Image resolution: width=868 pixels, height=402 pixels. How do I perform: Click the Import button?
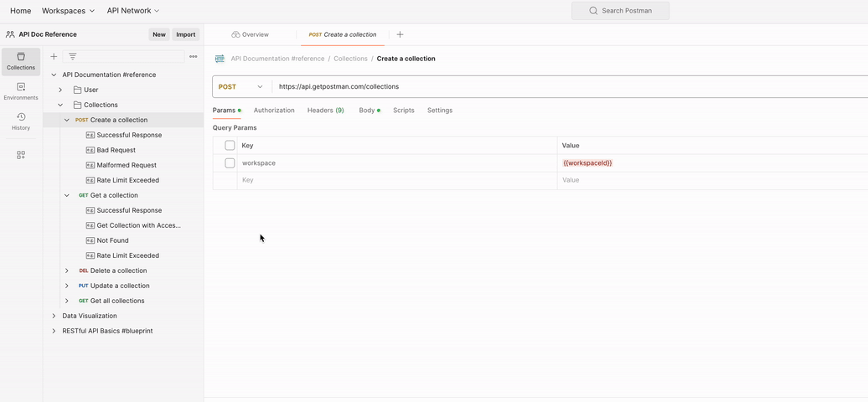[x=185, y=34]
